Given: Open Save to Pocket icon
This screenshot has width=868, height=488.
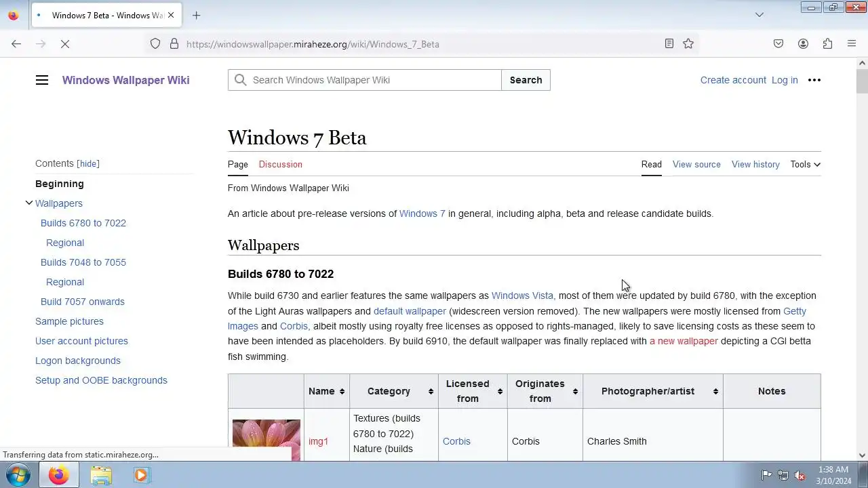Looking at the screenshot, I should (x=778, y=44).
